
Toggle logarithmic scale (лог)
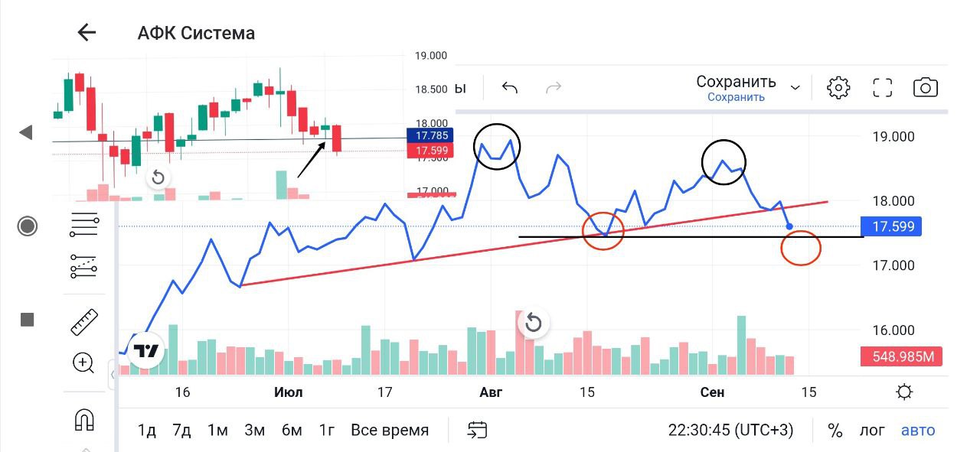tap(871, 430)
